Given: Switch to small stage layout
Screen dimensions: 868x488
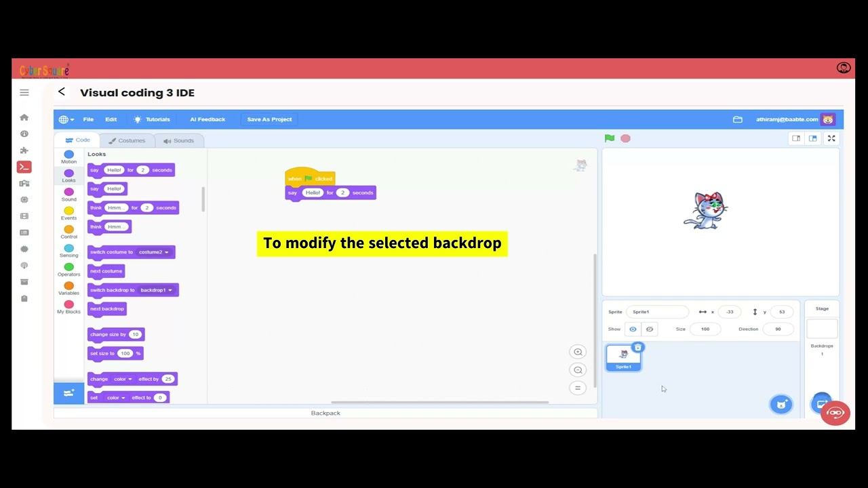Looking at the screenshot, I should pyautogui.click(x=796, y=138).
